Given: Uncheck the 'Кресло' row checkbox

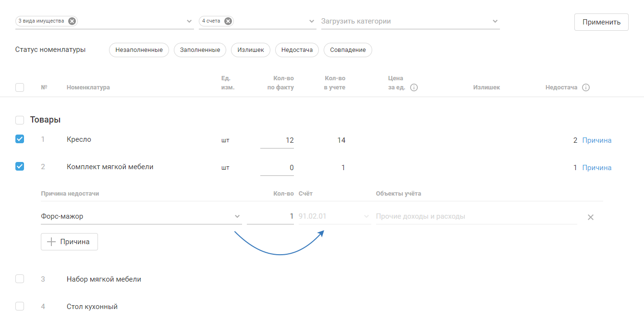Looking at the screenshot, I should tap(20, 139).
